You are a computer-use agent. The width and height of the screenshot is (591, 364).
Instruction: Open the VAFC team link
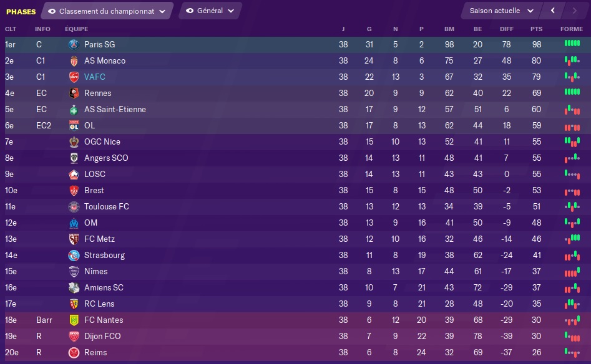point(95,77)
